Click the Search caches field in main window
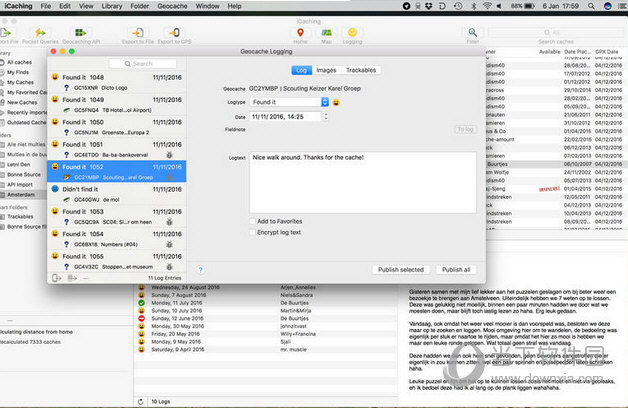Image resolution: width=628 pixels, height=408 pixels. coord(557,32)
